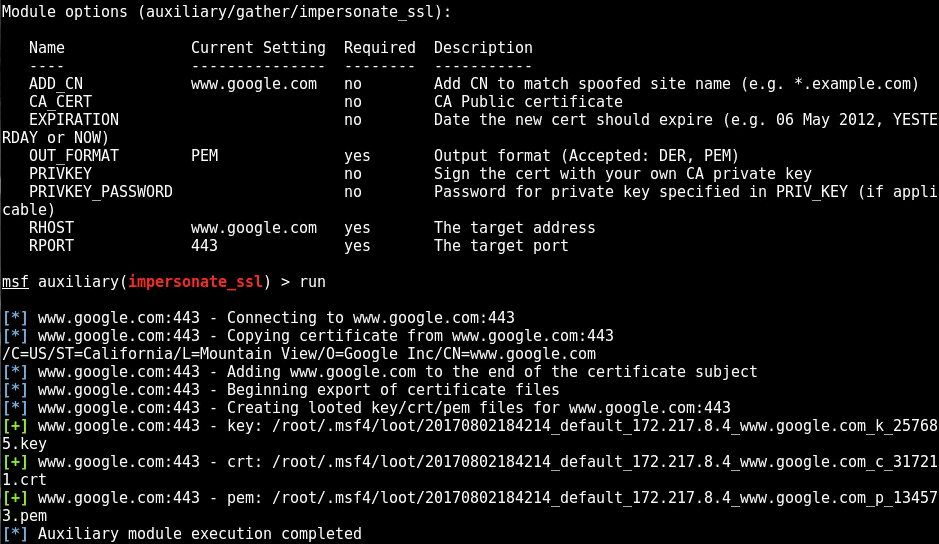The height and width of the screenshot is (544, 939).
Task: Click the PRIVKEY_PASSWORD option name
Action: click(100, 192)
